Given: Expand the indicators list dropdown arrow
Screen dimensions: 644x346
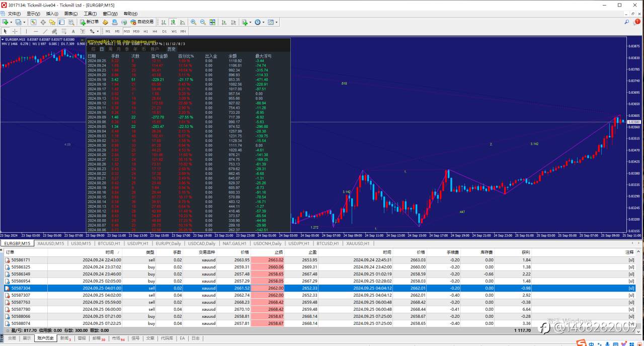Looking at the screenshot, I should (x=250, y=22).
